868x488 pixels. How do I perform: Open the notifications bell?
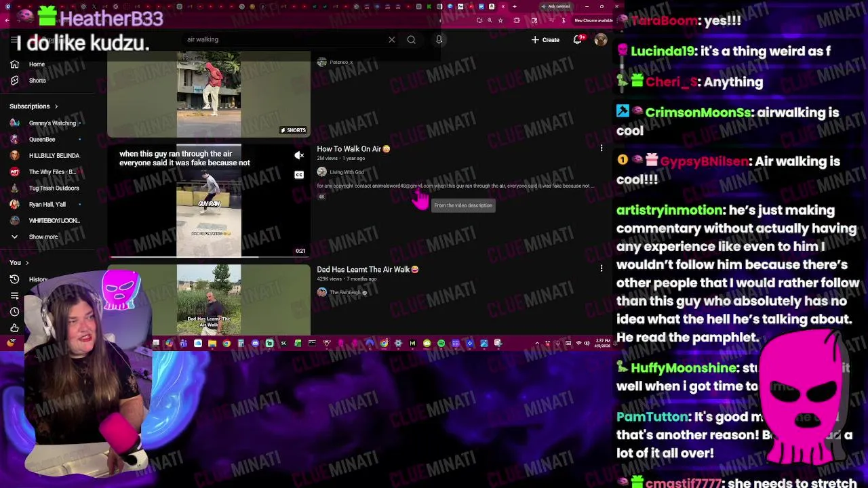point(578,40)
